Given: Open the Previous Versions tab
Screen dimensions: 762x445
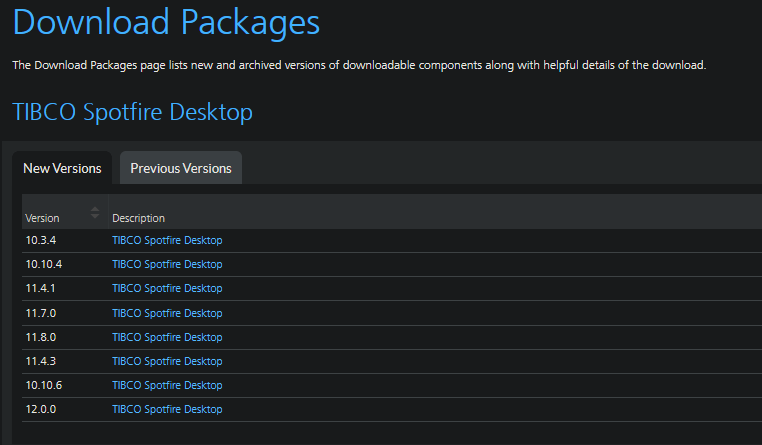Looking at the screenshot, I should [181, 168].
